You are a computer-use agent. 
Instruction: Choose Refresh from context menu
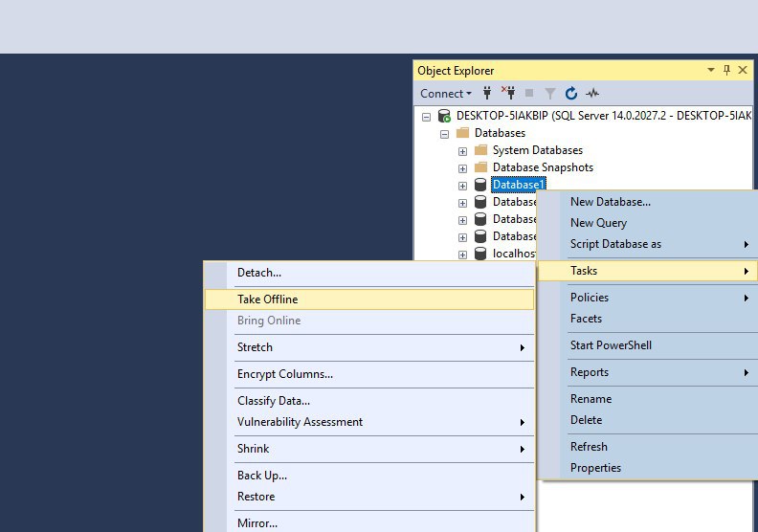(x=647, y=447)
